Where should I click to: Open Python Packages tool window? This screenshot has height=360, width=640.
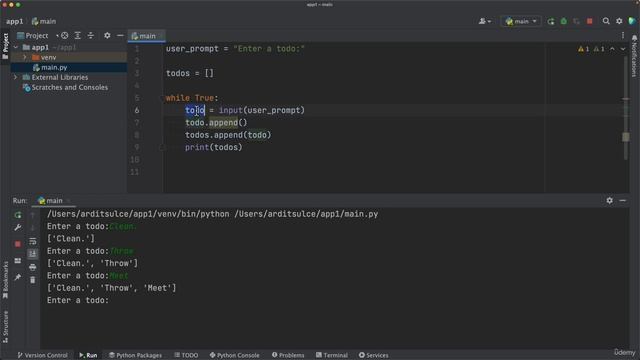135,355
